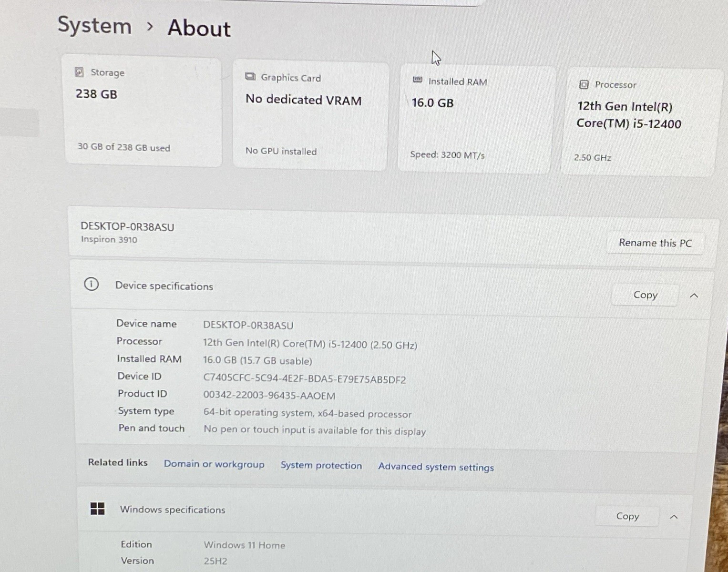Click the 'Device name' label
The image size is (728, 572).
(x=146, y=324)
